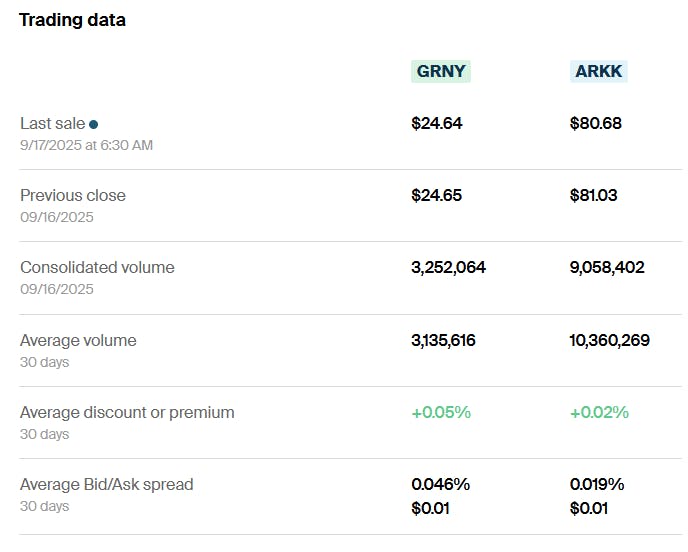Click the info dot beside Last sale
The height and width of the screenshot is (552, 688).
pyautogui.click(x=93, y=125)
